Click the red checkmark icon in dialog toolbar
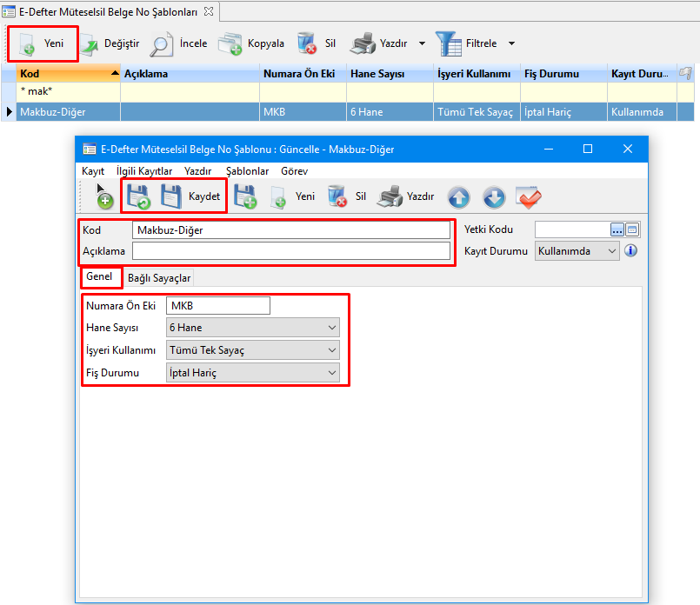Viewport: 700px width, 605px height. 528,197
